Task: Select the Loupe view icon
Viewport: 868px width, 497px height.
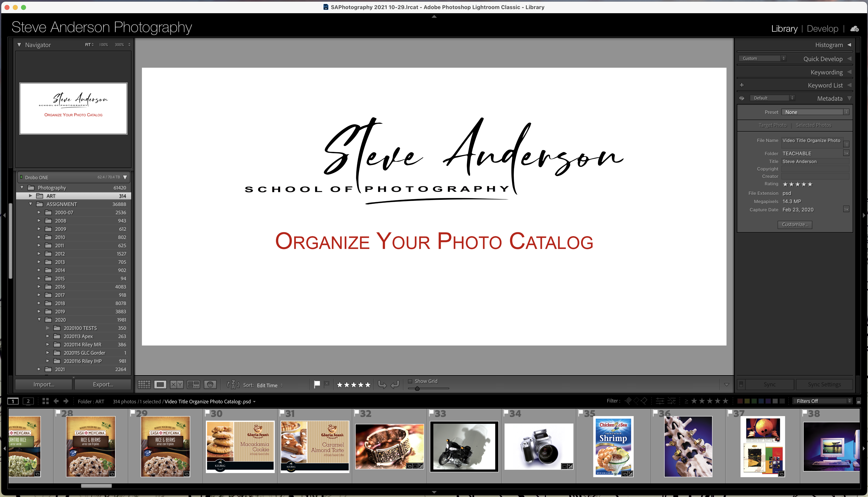Action: [160, 385]
